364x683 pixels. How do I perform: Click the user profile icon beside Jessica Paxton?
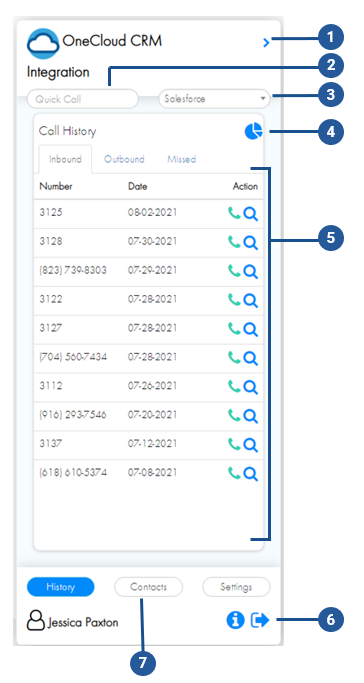click(x=36, y=620)
